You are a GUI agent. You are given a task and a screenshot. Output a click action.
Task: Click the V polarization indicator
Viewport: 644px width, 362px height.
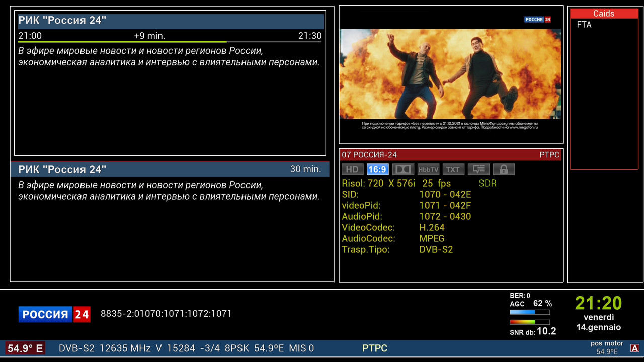click(159, 348)
